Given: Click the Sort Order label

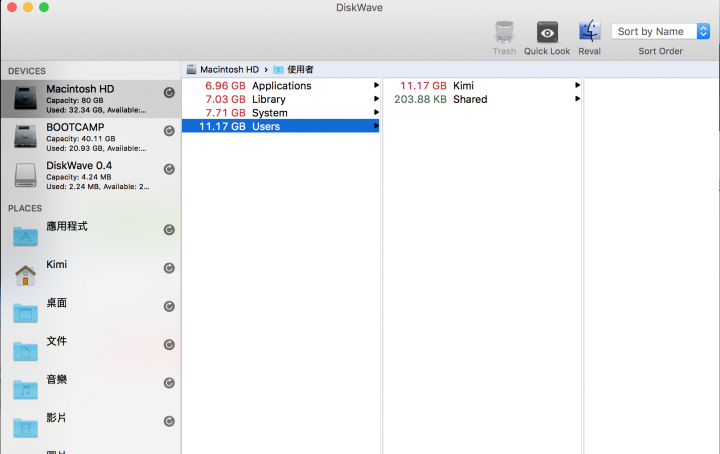Looking at the screenshot, I should (660, 51).
